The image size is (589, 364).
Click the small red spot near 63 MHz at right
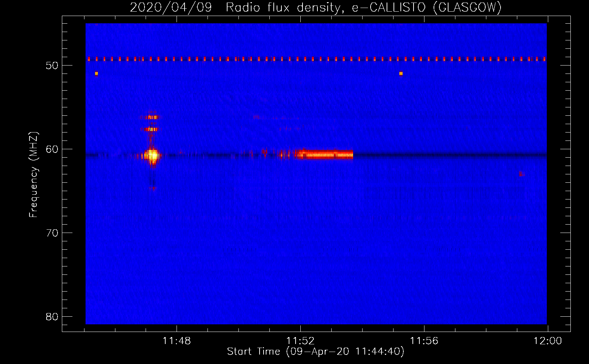pos(521,174)
